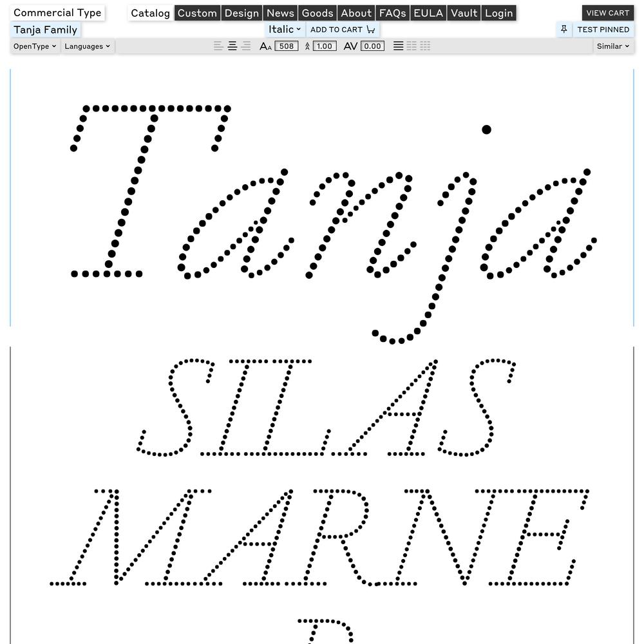Visit the About page

click(356, 13)
